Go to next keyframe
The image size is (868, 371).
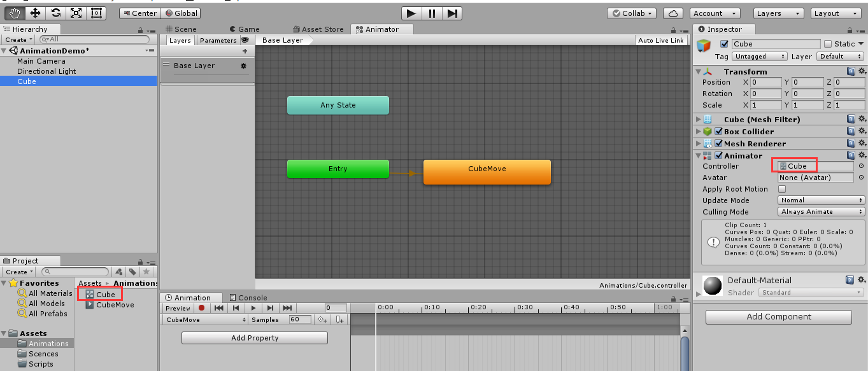(271, 308)
